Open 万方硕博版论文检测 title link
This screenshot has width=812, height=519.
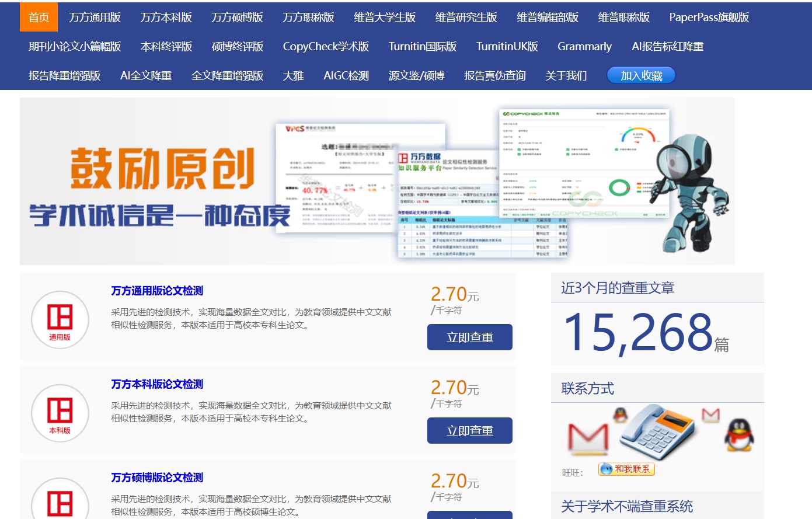click(x=157, y=478)
